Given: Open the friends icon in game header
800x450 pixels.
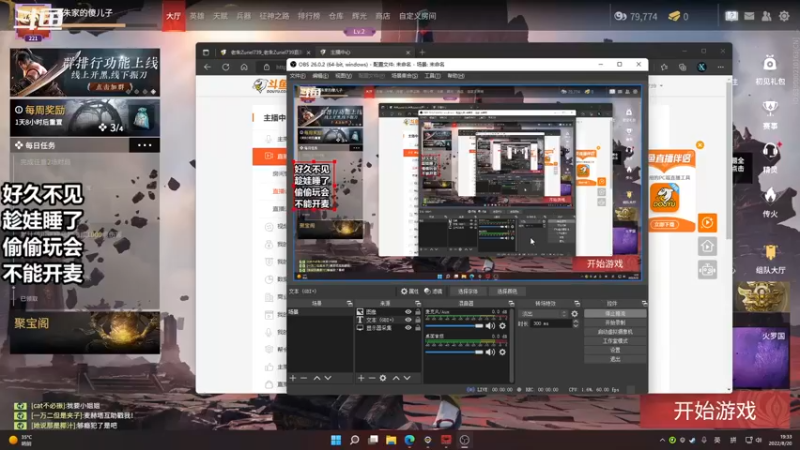Looking at the screenshot, I should pos(766,16).
